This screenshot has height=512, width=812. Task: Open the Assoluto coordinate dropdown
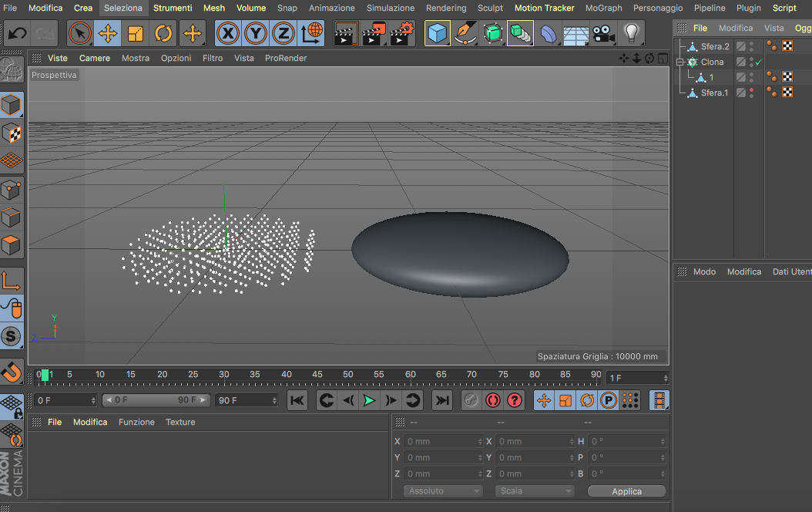click(x=443, y=490)
